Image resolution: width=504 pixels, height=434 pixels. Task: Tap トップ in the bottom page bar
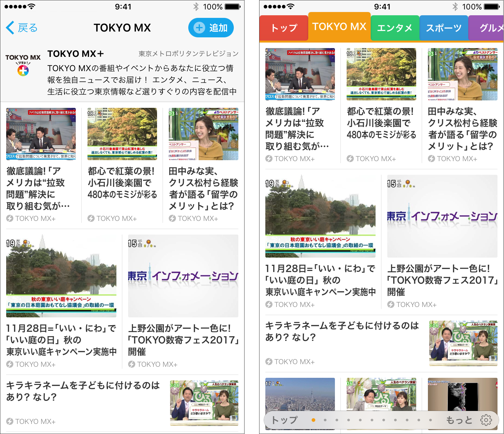click(284, 420)
